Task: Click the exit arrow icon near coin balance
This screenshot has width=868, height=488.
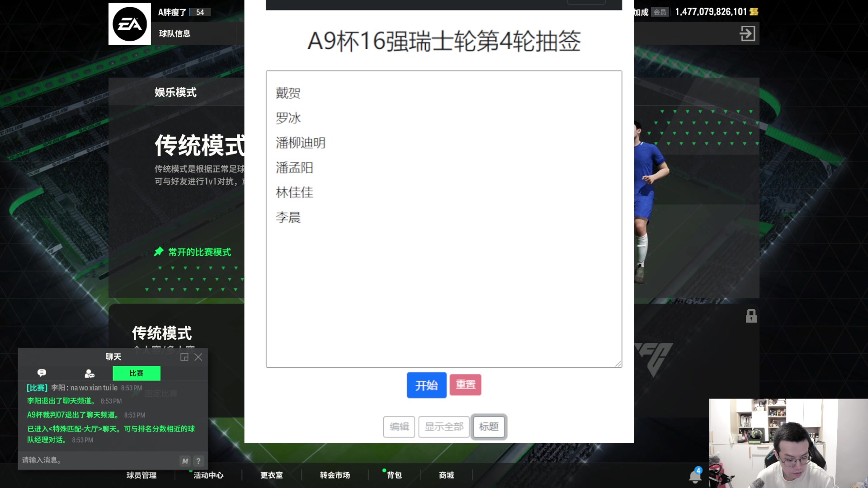Action: pyautogui.click(x=748, y=33)
